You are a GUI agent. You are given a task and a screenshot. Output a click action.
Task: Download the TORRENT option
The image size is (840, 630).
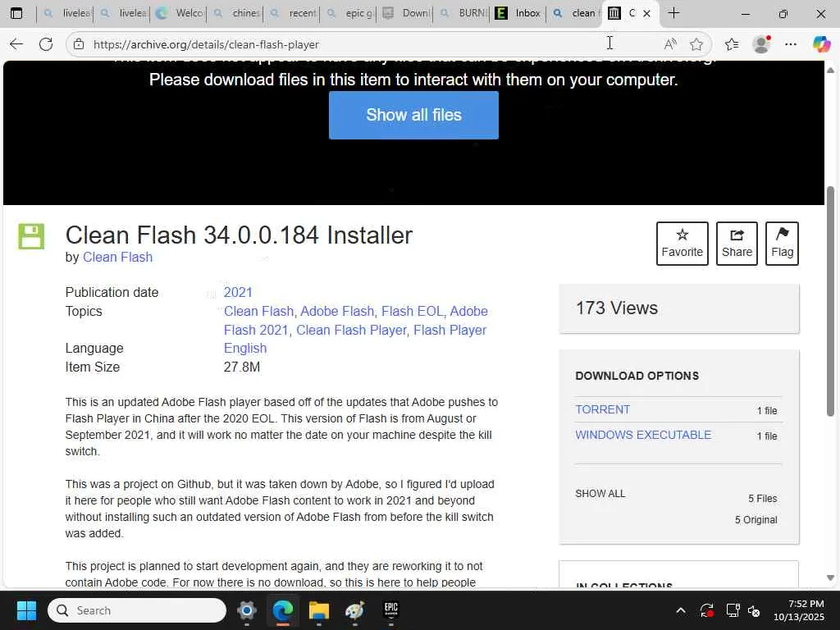603,410
